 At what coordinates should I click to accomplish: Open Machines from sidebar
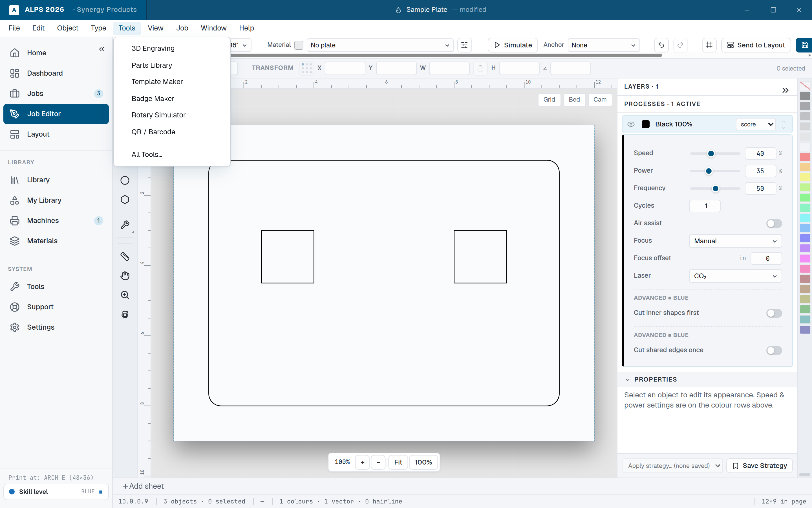pos(56,220)
